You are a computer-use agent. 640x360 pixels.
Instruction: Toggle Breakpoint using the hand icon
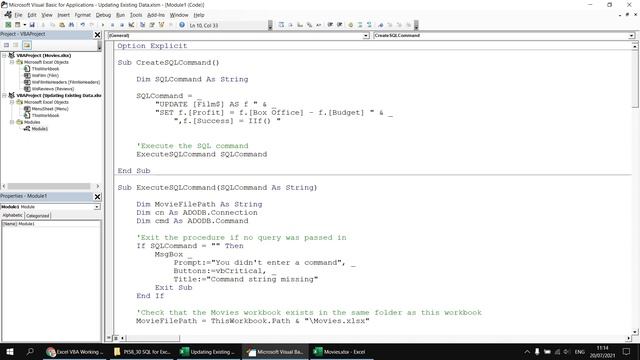(351, 25)
